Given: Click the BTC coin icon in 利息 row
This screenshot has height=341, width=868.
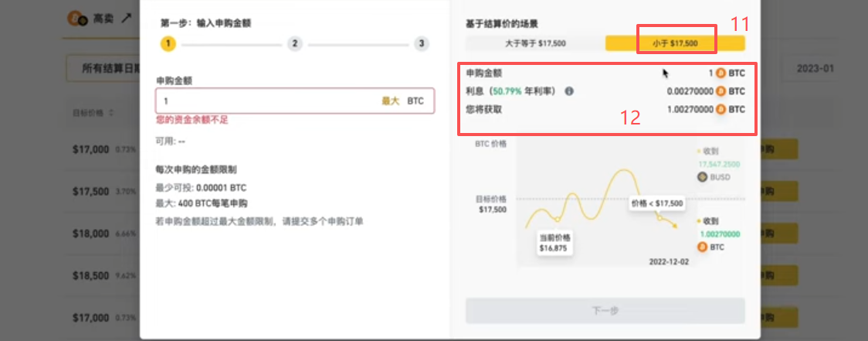Looking at the screenshot, I should coord(721,91).
